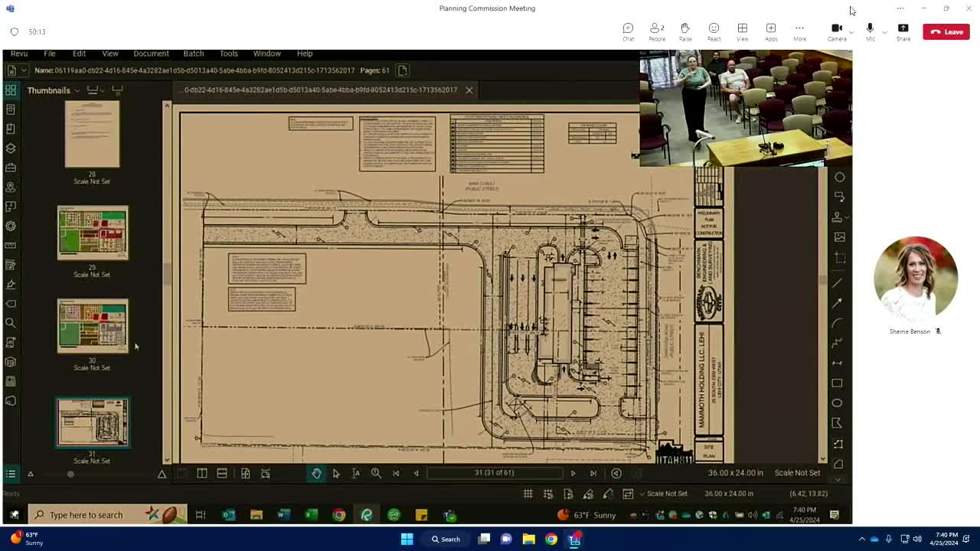
Task: Open the Thumbnails panel dropdown
Action: tap(77, 90)
